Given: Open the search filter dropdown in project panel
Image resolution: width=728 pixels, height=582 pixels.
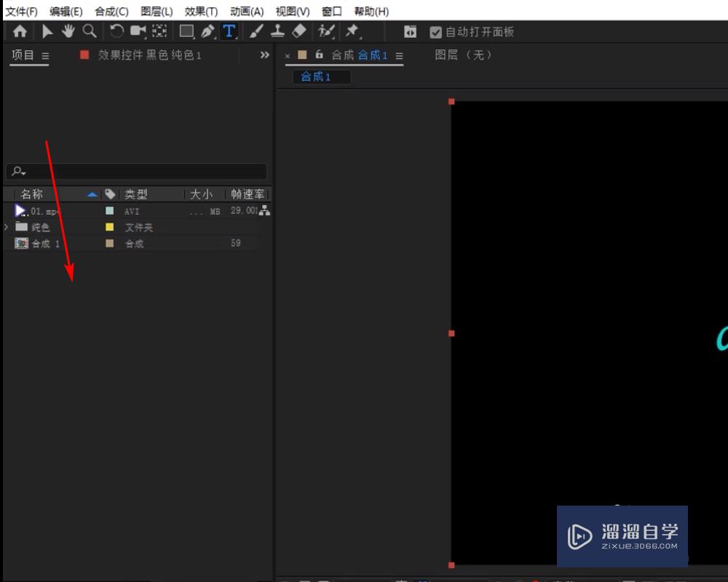Looking at the screenshot, I should 19,171.
